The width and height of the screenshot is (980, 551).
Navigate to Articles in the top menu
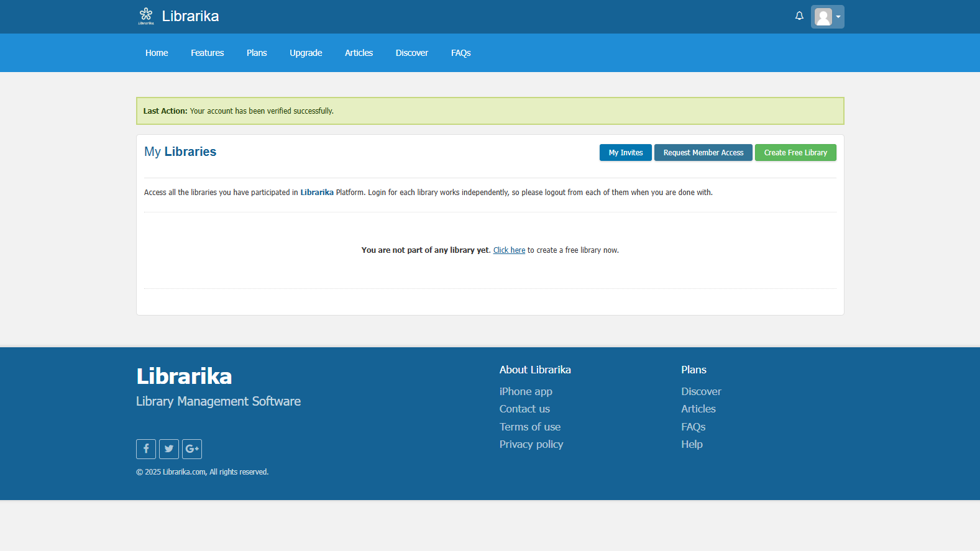[x=359, y=53]
